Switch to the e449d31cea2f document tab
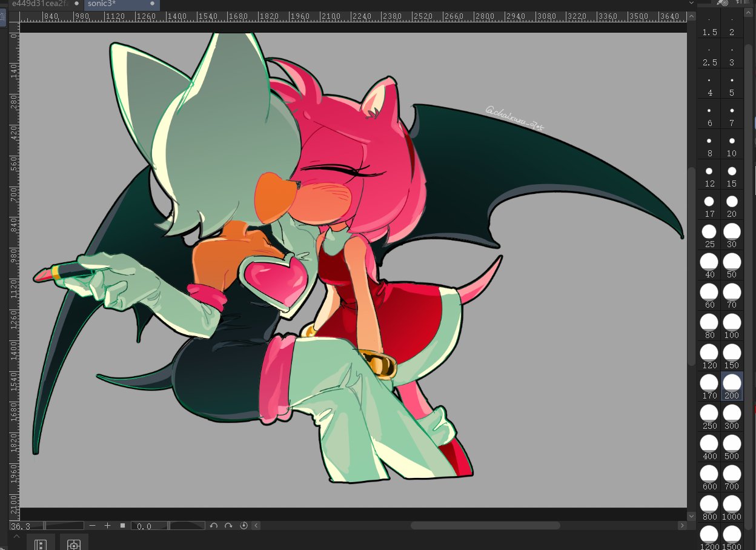 [45, 4]
